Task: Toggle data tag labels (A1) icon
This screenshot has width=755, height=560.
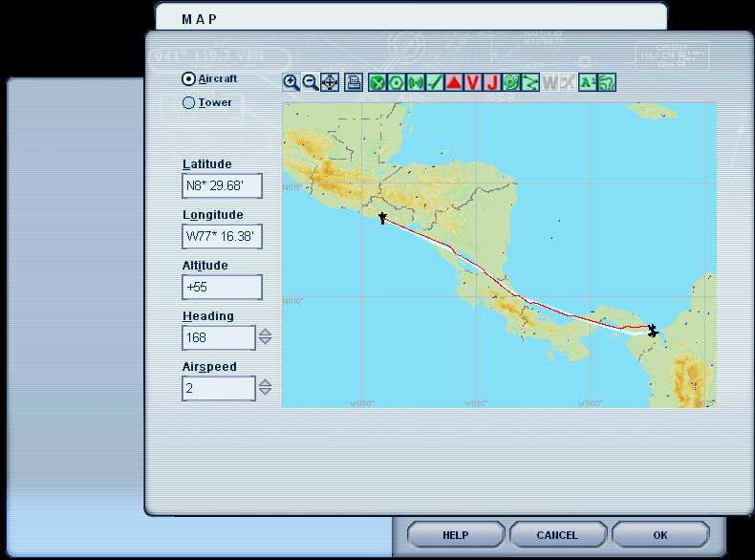Action: pos(588,82)
